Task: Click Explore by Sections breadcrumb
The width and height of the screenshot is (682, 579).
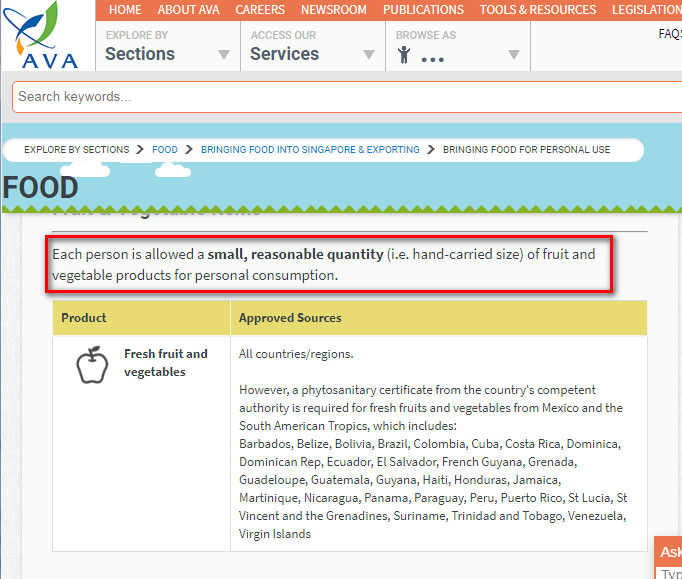Action: [x=77, y=150]
